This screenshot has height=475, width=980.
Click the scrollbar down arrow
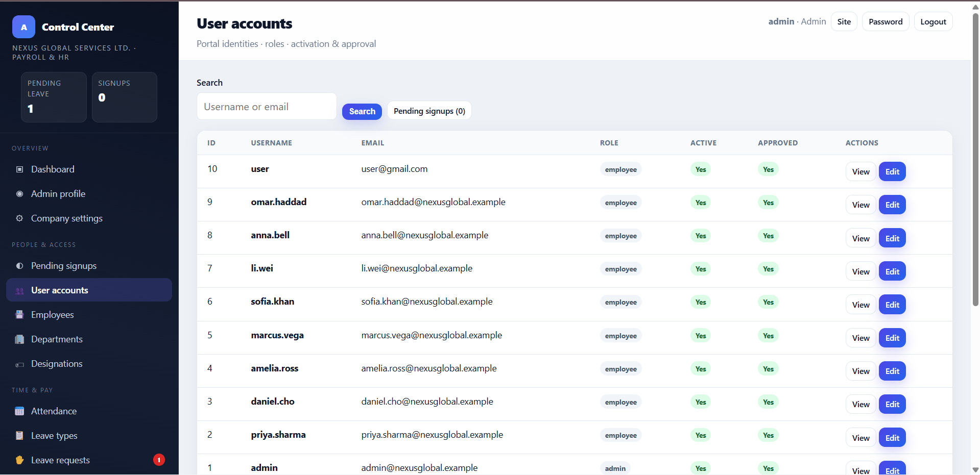975,470
